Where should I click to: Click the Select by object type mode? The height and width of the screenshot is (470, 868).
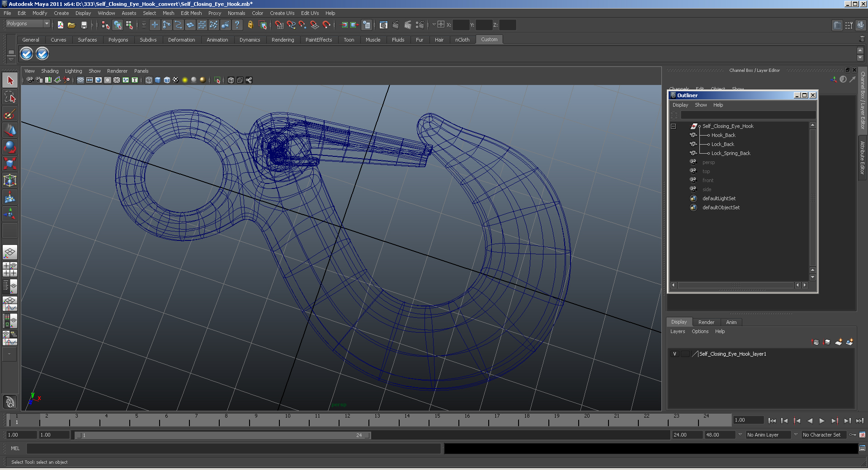(118, 25)
